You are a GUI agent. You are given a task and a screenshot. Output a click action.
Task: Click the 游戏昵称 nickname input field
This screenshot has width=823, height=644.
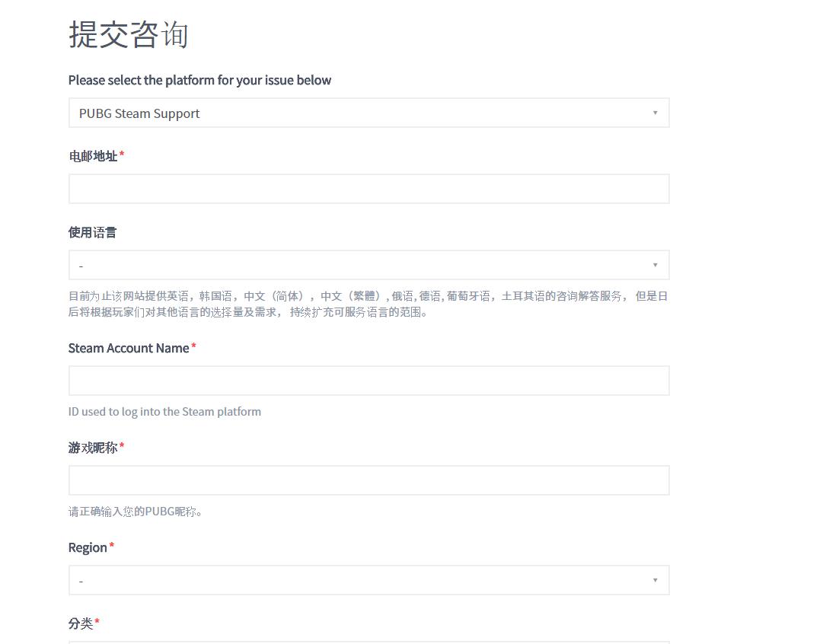(x=368, y=480)
